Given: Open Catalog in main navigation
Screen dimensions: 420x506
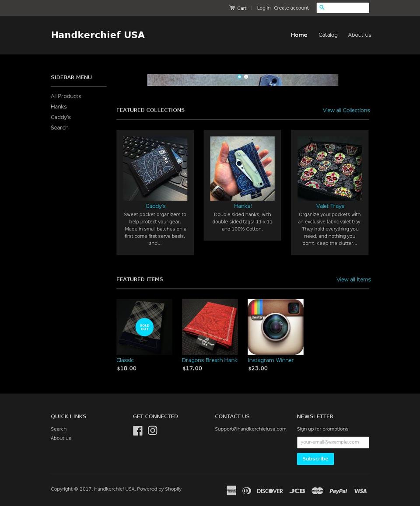Looking at the screenshot, I should point(328,35).
